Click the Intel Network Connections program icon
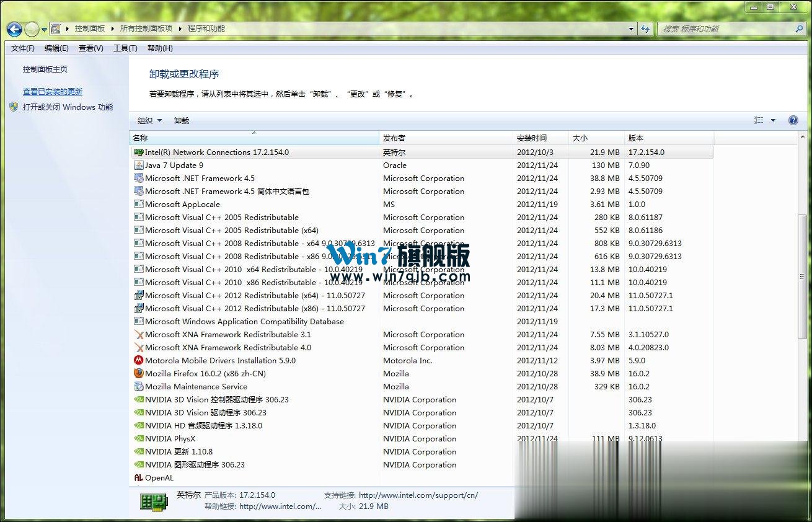This screenshot has width=812, height=522. point(139,152)
